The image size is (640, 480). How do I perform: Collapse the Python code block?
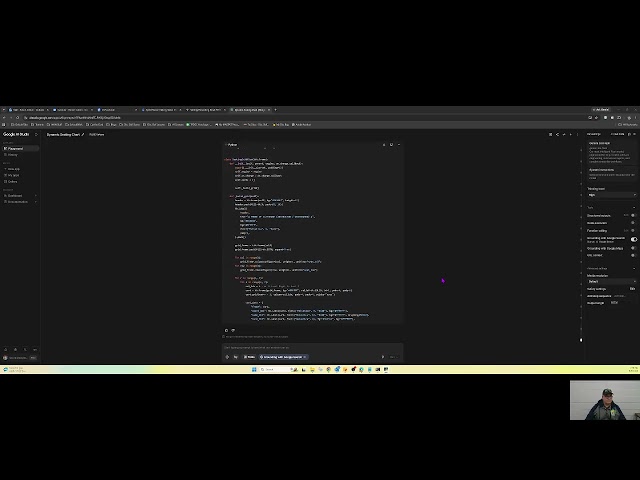[399, 144]
